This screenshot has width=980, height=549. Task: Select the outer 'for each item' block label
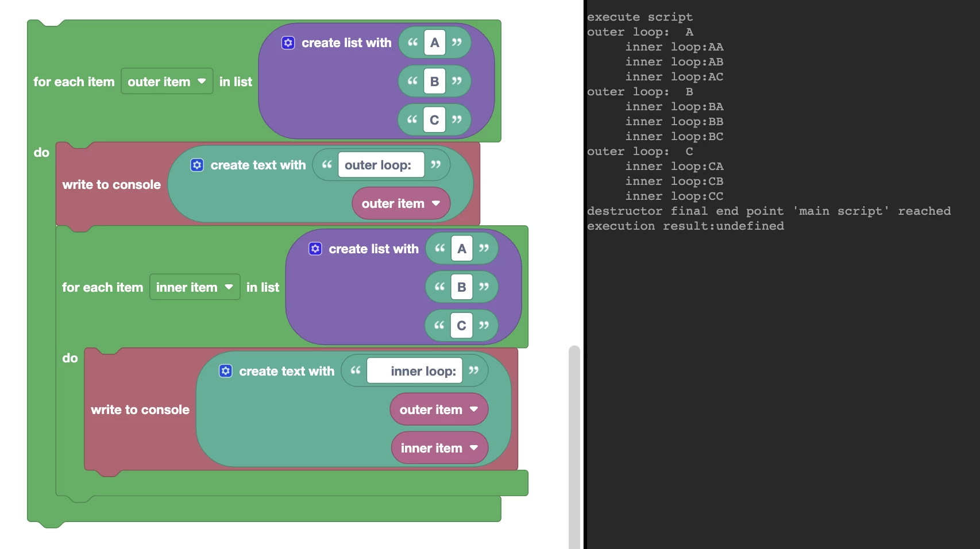coord(74,82)
